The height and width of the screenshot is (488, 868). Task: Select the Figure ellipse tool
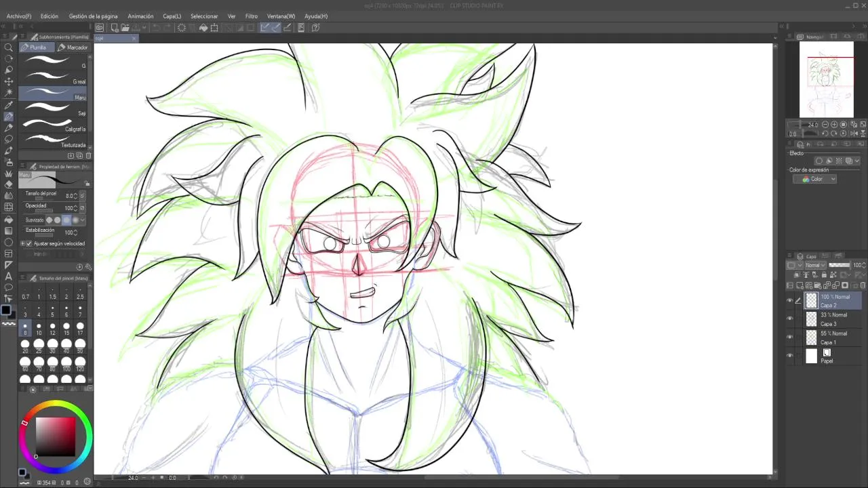(9, 242)
